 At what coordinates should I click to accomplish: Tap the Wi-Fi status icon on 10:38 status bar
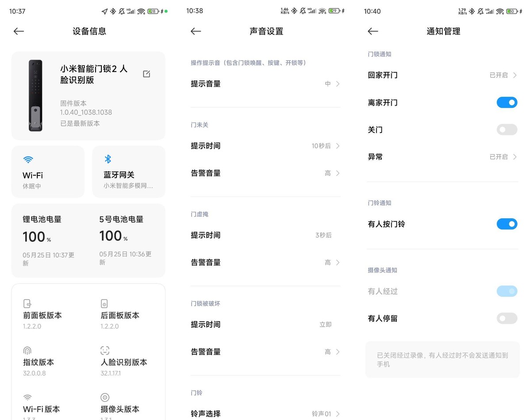(323, 11)
